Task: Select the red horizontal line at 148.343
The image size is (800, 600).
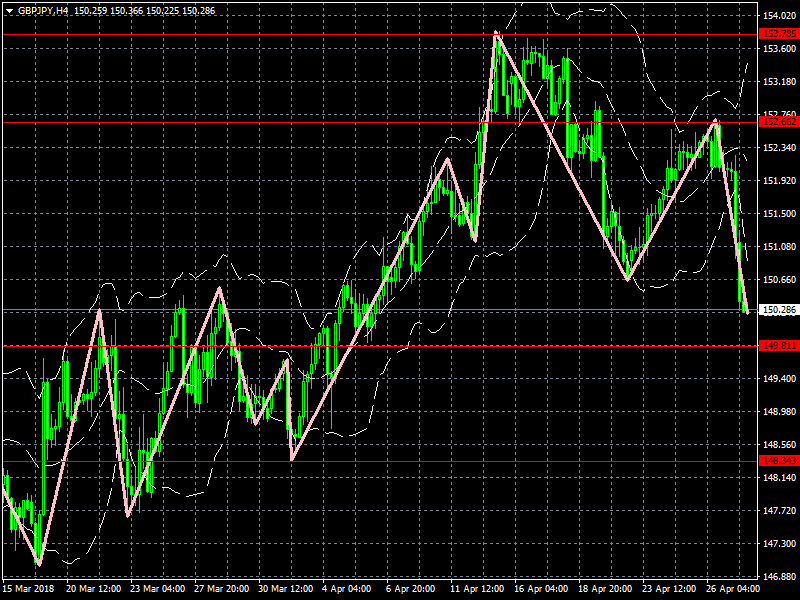Action: point(380,462)
